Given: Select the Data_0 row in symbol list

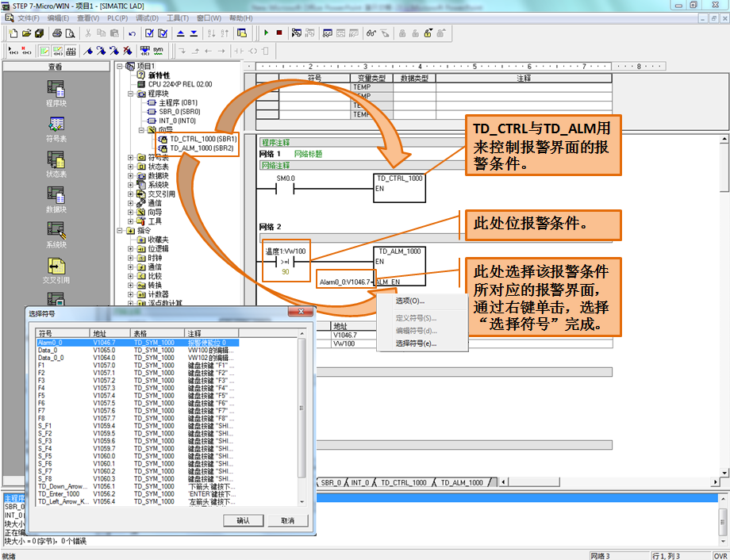Looking at the screenshot, I should click(x=138, y=350).
